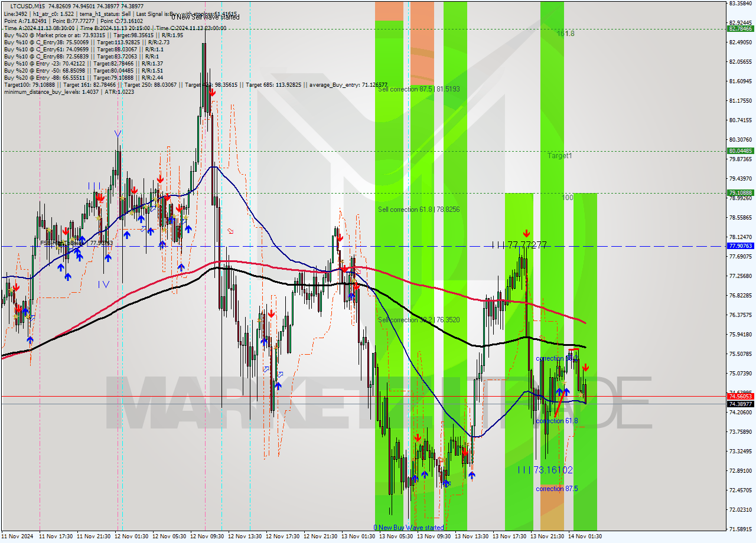Screen dimensions: 756x543
Task: Click the 'Sell correction 87.5 | 81.5193' label
Action: coord(419,89)
